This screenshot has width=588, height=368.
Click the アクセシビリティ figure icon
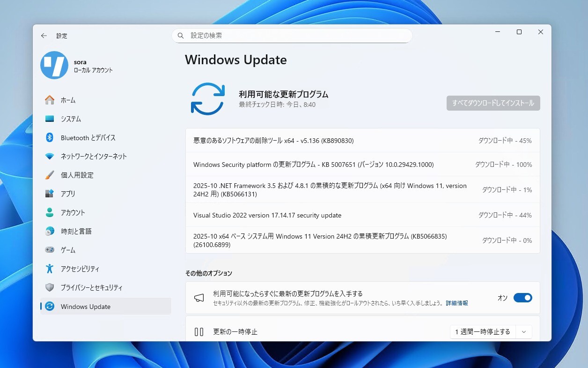click(50, 269)
